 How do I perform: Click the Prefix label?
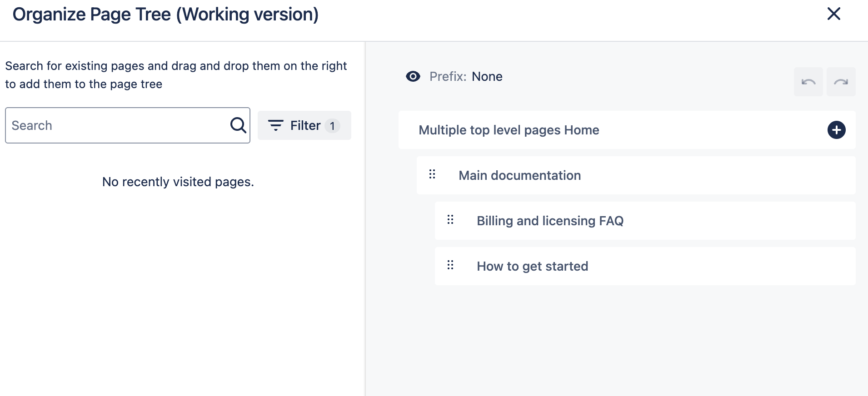(448, 76)
